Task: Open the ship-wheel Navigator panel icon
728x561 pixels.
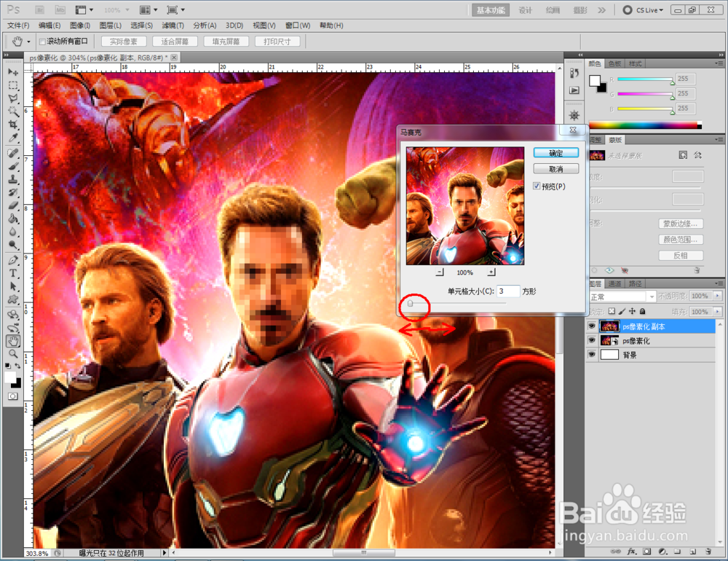Action: point(574,115)
